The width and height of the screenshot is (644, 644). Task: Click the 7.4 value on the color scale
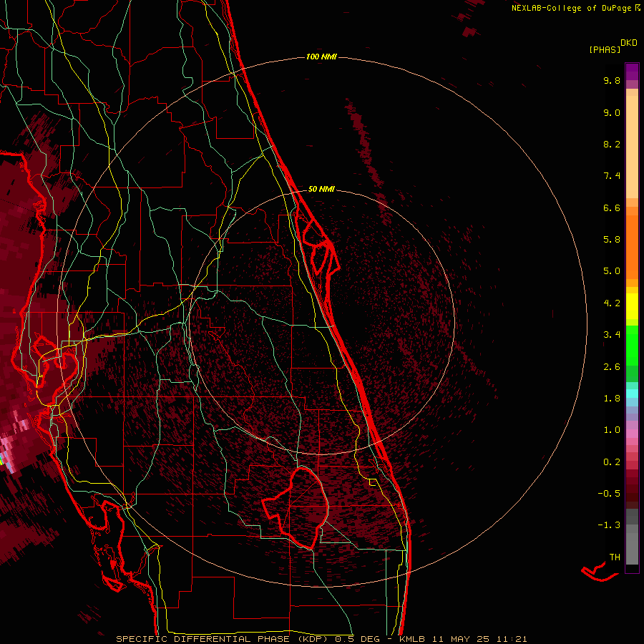[612, 176]
